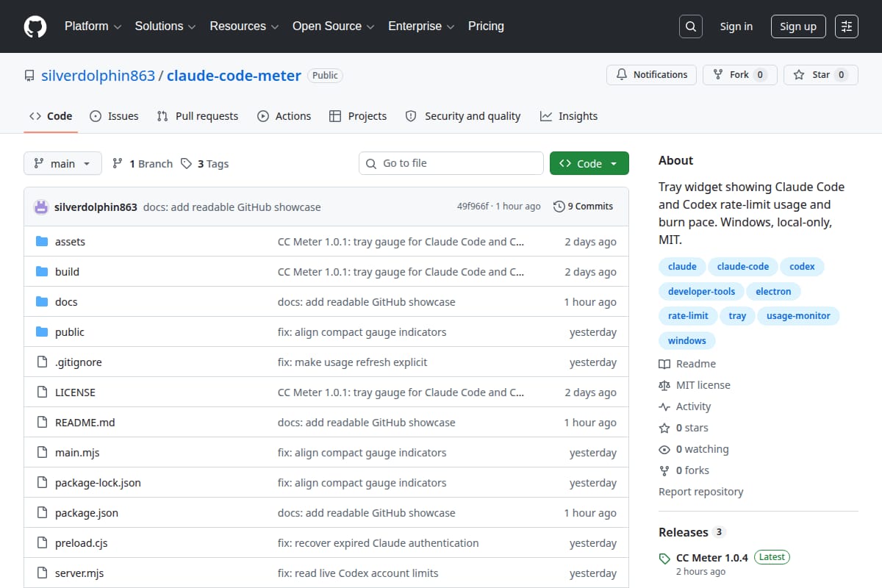Click the search magnifier icon in header

(x=691, y=26)
